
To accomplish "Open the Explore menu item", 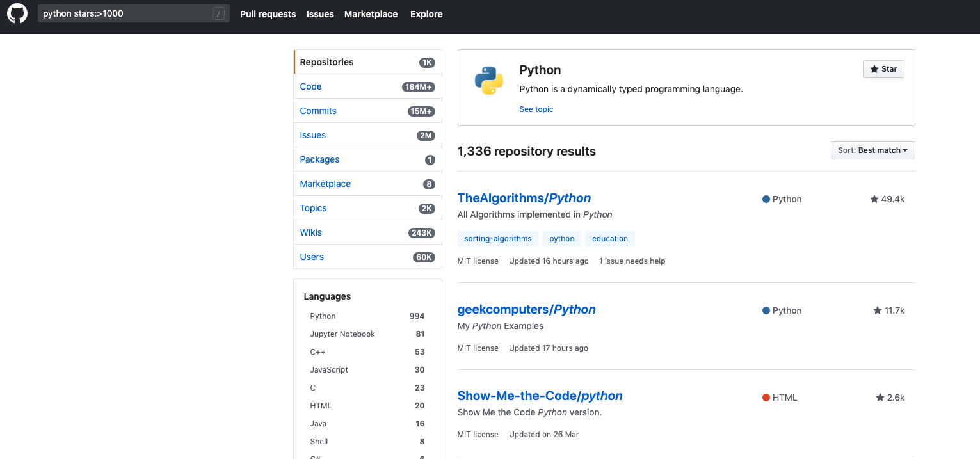I will pos(426,13).
